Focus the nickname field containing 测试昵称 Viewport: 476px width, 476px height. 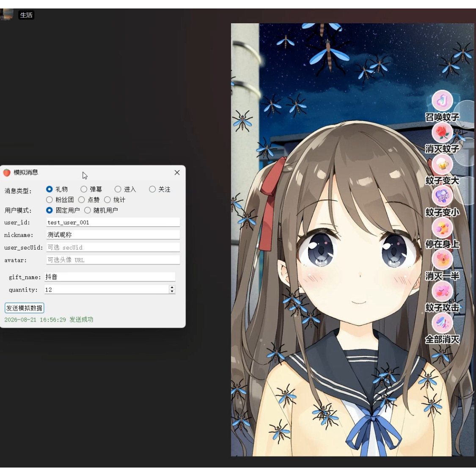113,235
